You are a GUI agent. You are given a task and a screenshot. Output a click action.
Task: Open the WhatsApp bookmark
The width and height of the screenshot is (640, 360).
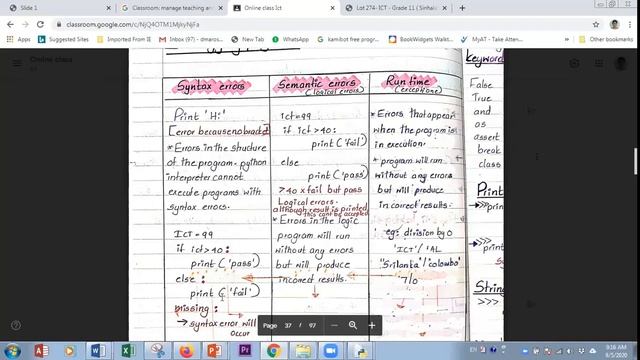coord(291,39)
